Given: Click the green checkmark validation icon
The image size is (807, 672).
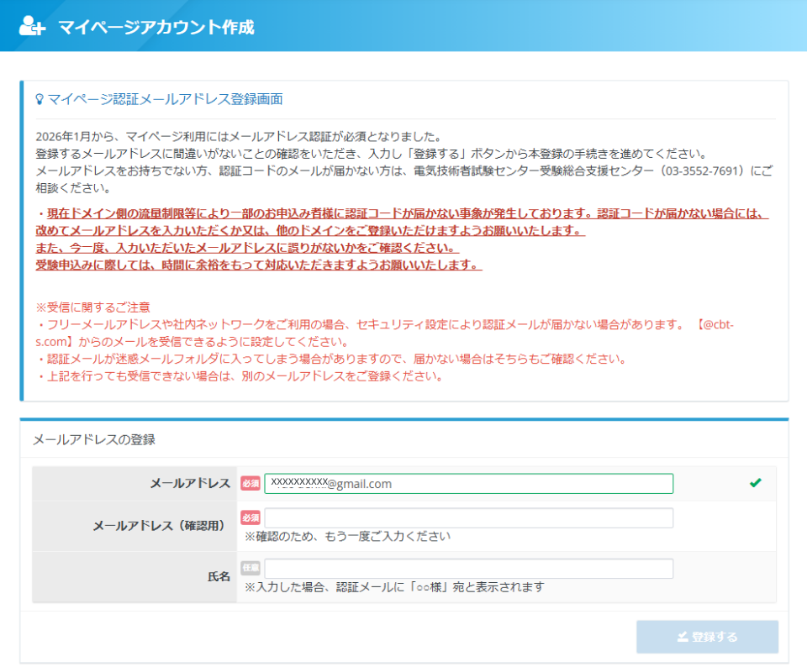Looking at the screenshot, I should pyautogui.click(x=755, y=483).
